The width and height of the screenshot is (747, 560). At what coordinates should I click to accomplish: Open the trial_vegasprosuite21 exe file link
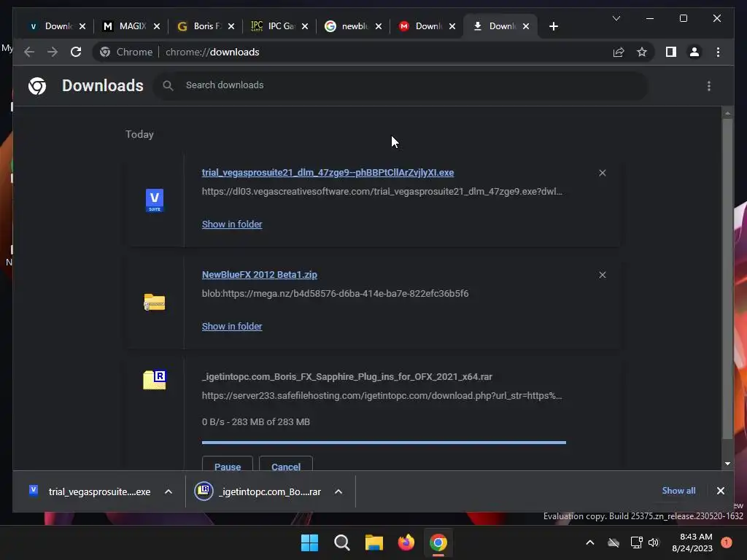coord(328,172)
